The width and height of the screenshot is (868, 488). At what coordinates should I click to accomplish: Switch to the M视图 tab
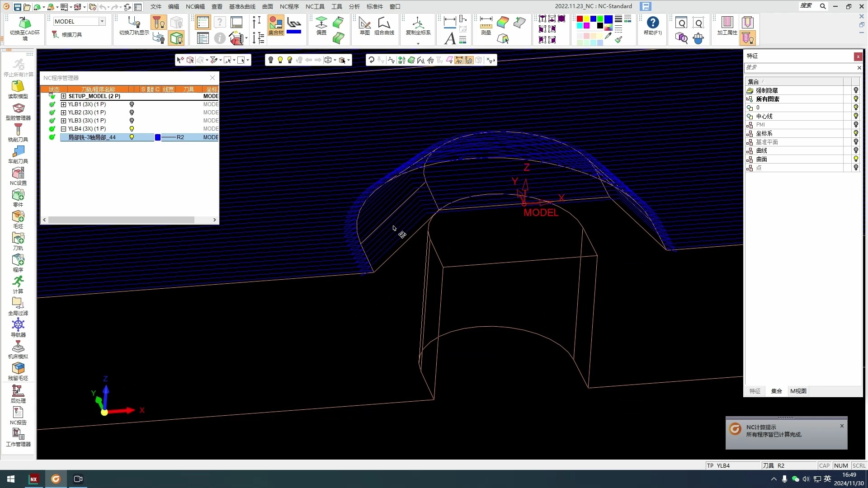point(798,391)
